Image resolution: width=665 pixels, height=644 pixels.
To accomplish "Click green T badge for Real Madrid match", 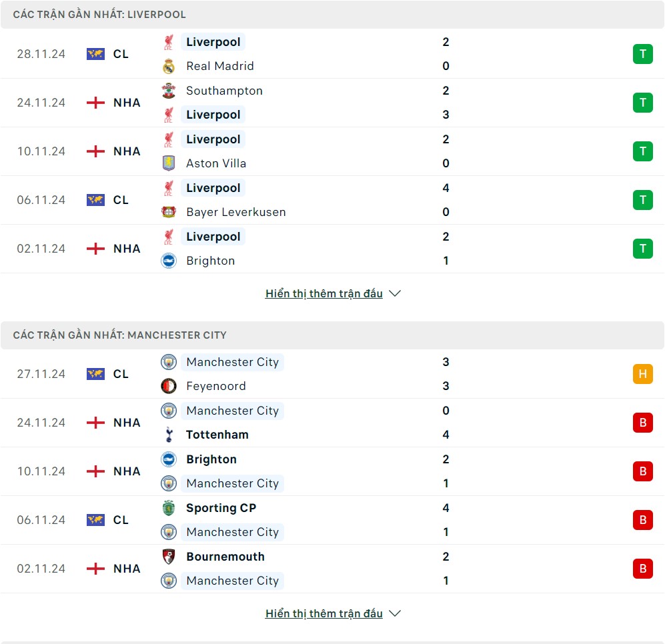I will click(642, 54).
